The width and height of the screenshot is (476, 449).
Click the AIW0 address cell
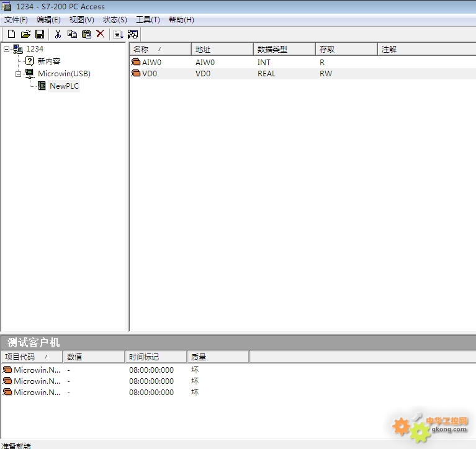point(205,62)
